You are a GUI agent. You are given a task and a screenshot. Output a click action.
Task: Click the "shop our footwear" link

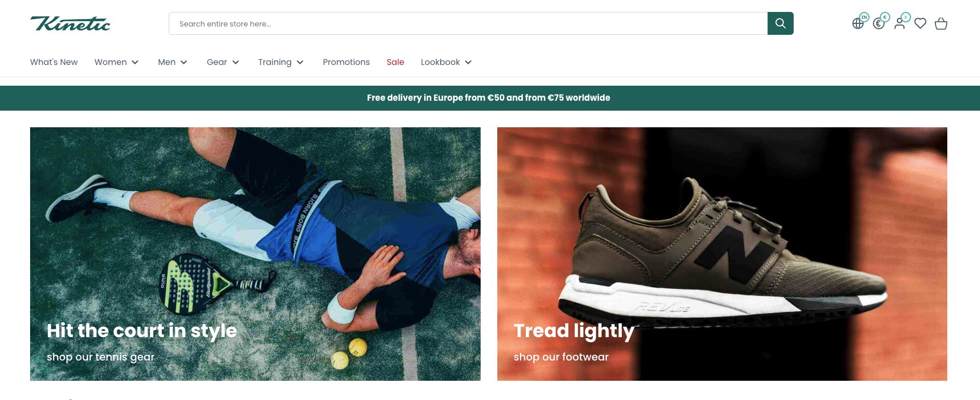pos(561,357)
